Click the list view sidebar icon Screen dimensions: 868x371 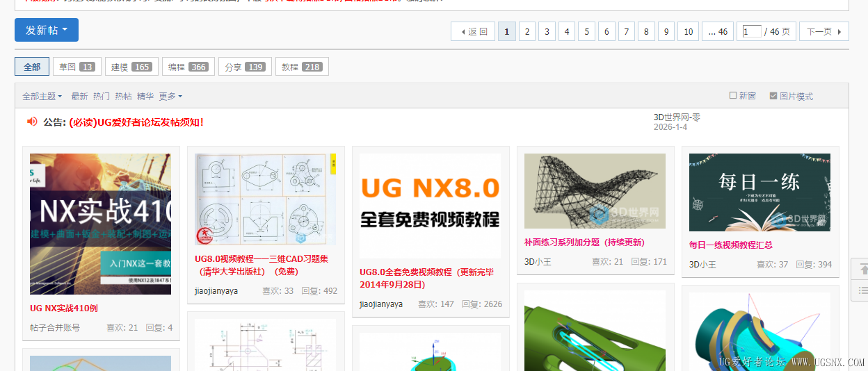point(863,290)
